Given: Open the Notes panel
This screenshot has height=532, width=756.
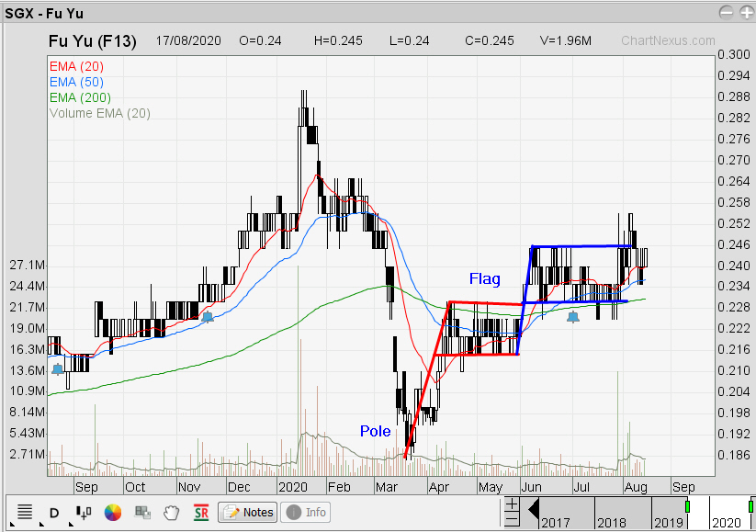Looking at the screenshot, I should pyautogui.click(x=248, y=512).
